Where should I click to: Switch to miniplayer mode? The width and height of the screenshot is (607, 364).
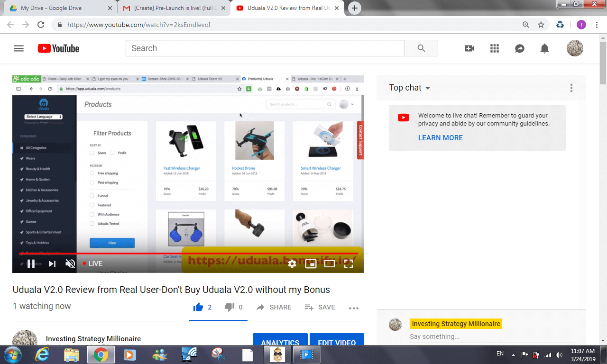tap(311, 264)
